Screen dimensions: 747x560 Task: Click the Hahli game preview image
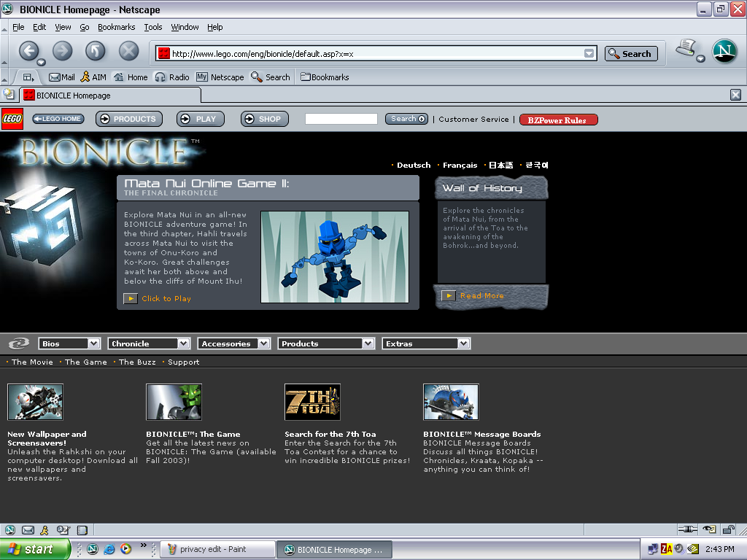(335, 257)
